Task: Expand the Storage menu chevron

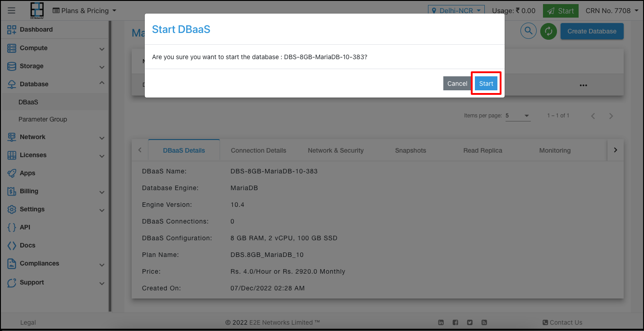Action: coord(102,67)
